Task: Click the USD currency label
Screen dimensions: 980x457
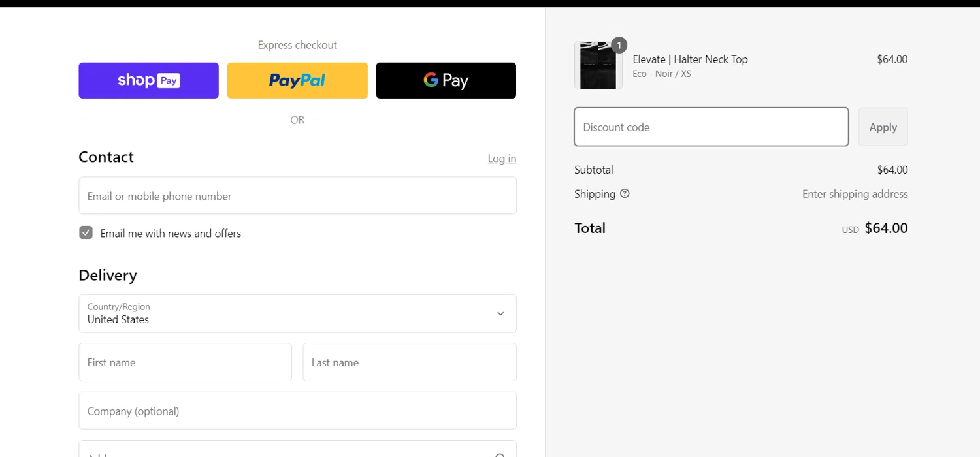Action: tap(850, 230)
